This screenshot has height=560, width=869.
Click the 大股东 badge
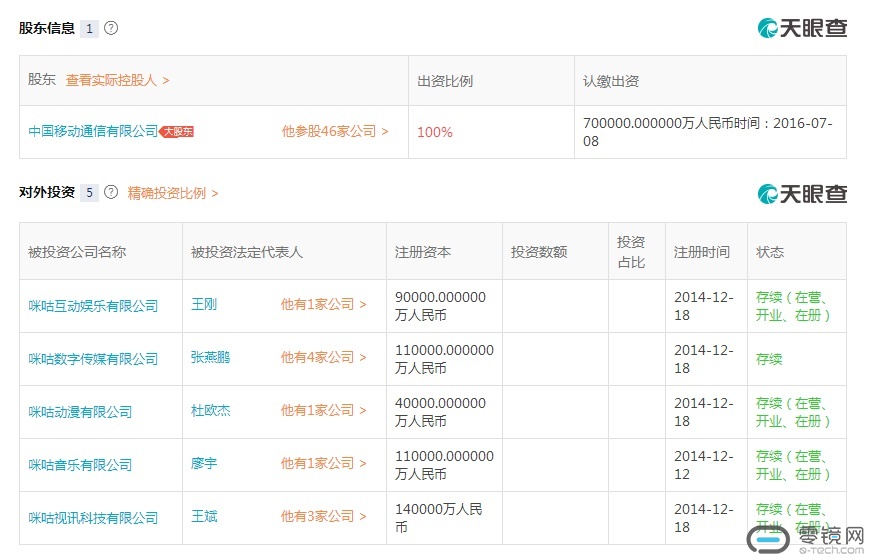[x=177, y=132]
